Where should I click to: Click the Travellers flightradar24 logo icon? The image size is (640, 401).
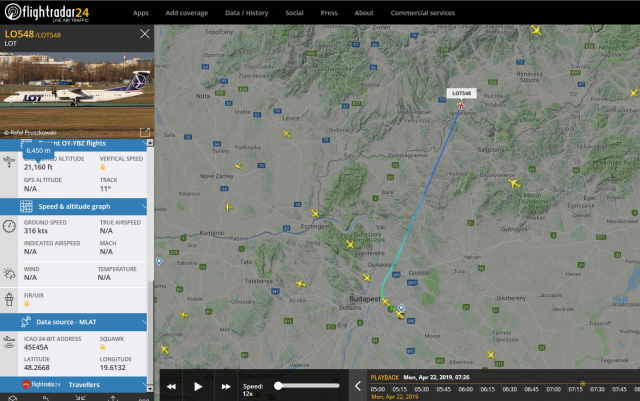[41, 384]
